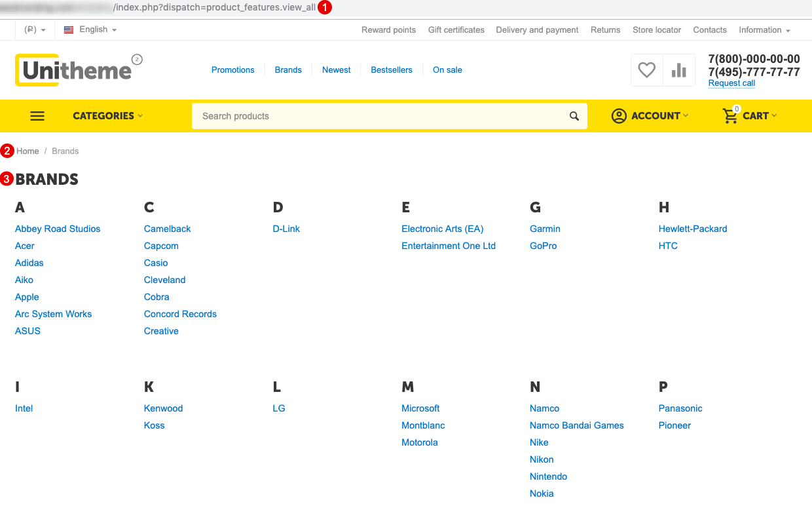Viewport: 812px width, 521px height.
Task: Open the Aiko brand
Action: point(24,280)
